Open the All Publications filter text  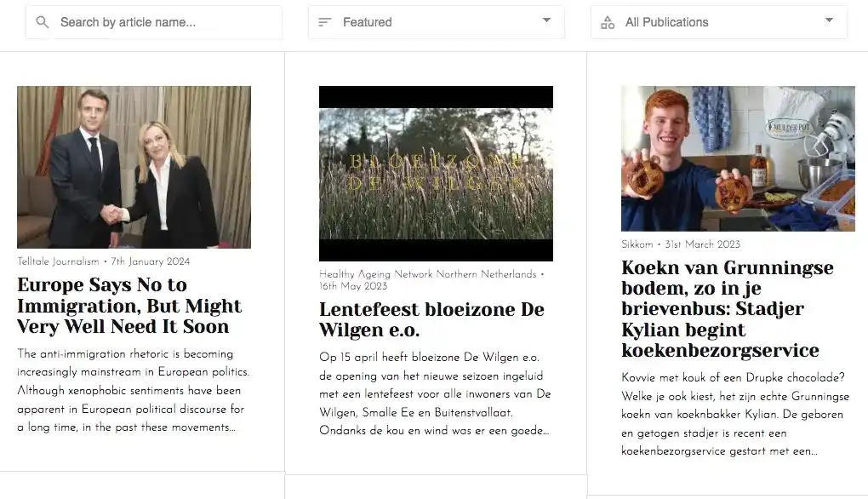(x=666, y=22)
